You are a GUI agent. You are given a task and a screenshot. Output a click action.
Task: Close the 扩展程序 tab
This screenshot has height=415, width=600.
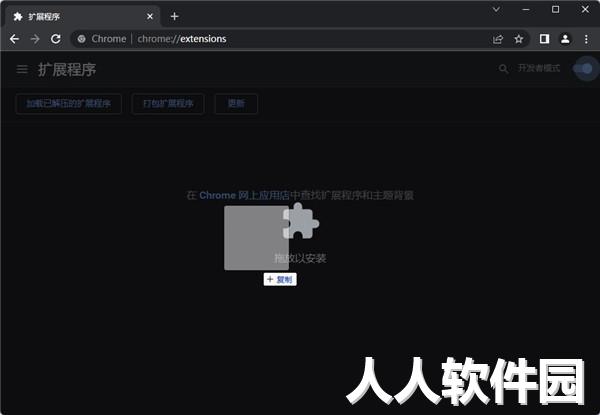[x=150, y=16]
